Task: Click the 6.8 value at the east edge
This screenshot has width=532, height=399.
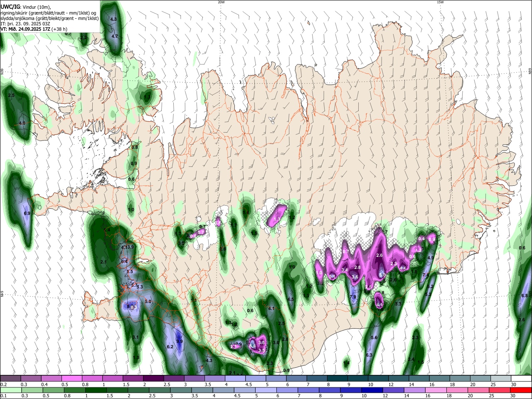Action: [524, 296]
